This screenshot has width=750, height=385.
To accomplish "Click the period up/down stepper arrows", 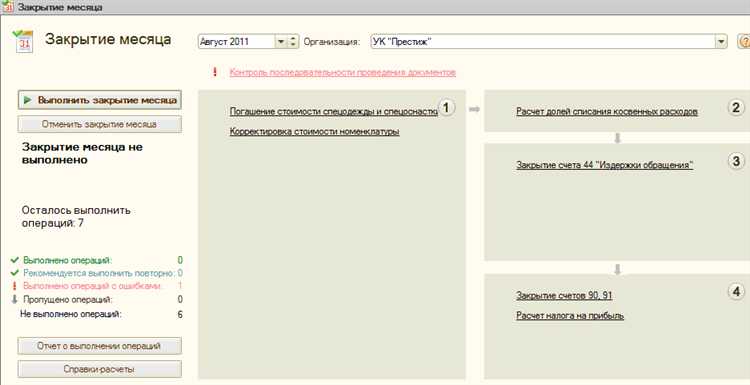I will [x=293, y=42].
